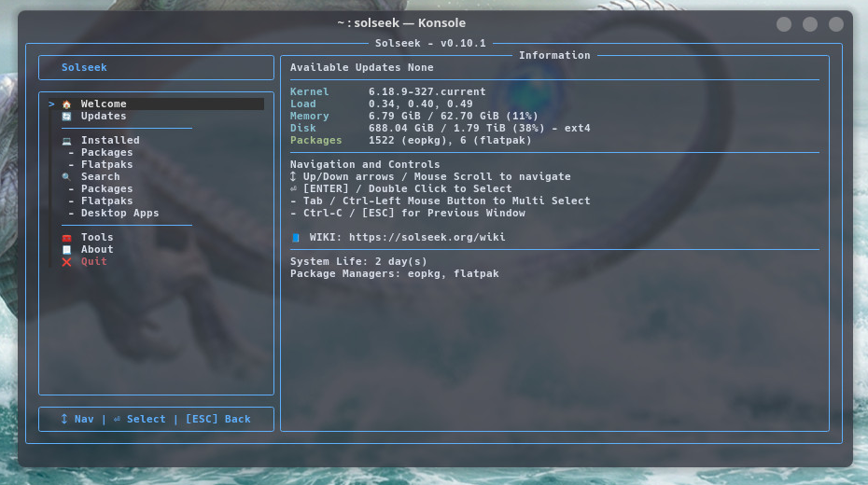Image resolution: width=868 pixels, height=485 pixels.
Task: Click the laptop icon beside Installed
Action: (x=66, y=141)
